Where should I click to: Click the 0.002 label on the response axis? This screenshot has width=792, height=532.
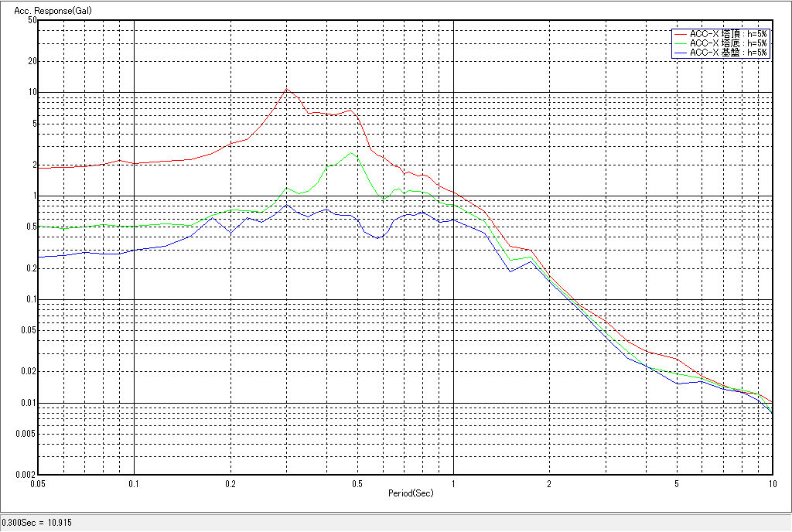(x=26, y=475)
